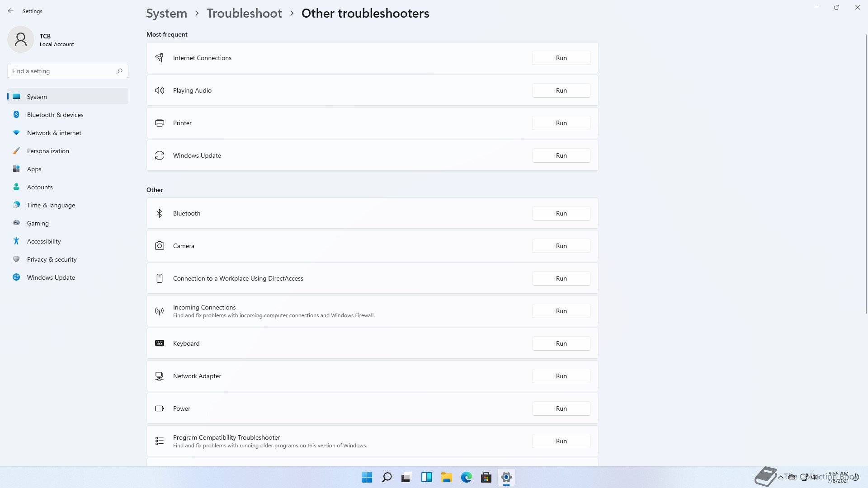Click the back arrow in Settings
The width and height of the screenshot is (868, 488).
pyautogui.click(x=11, y=11)
